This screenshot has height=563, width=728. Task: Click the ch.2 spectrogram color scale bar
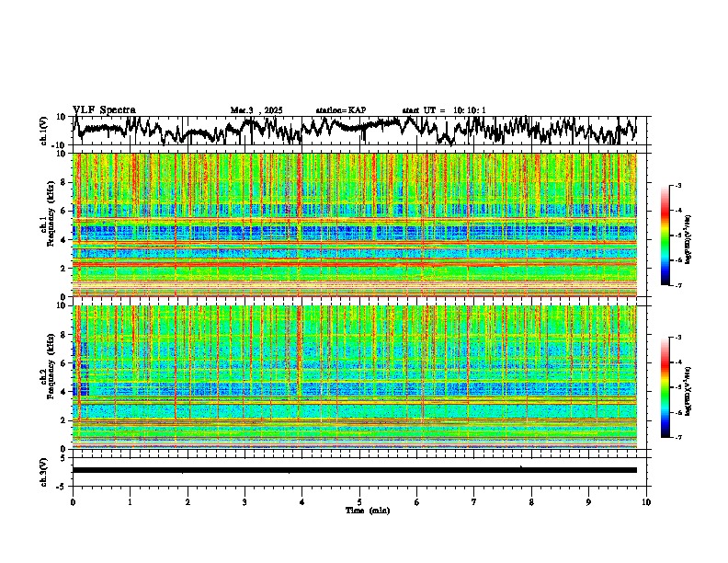pos(665,387)
